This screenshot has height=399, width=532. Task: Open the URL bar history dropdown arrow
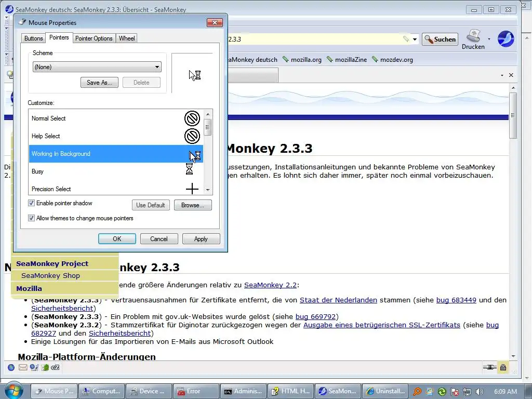pos(415,39)
